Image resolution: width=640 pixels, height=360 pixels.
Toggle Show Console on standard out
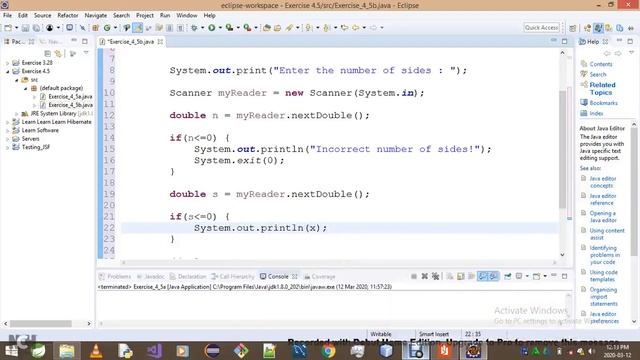(483, 276)
